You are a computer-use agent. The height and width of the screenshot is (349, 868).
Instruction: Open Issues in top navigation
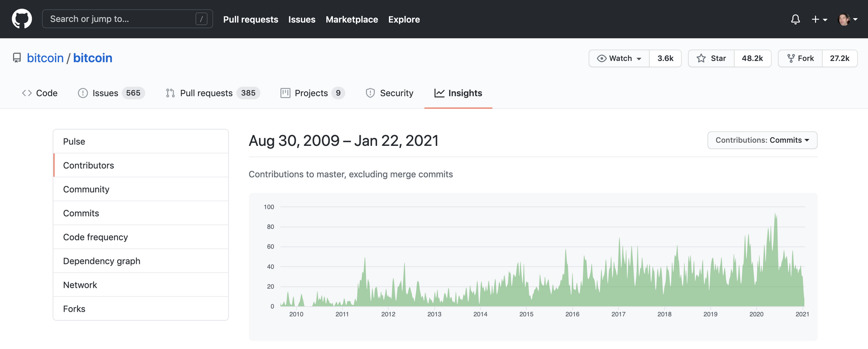pos(302,19)
